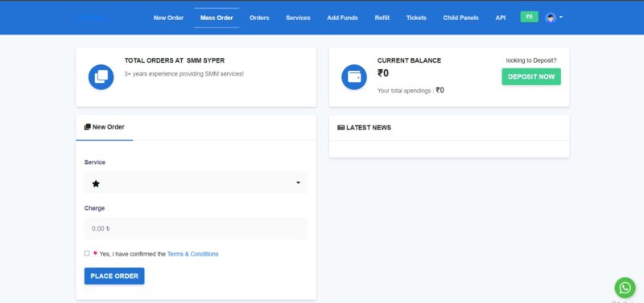Click 'looking to Deposit?' text

[531, 60]
